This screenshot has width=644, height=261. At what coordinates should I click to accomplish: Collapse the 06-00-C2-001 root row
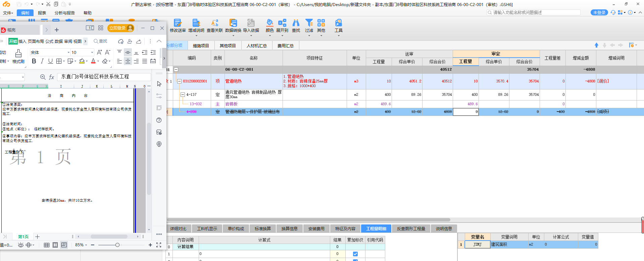coord(176,70)
